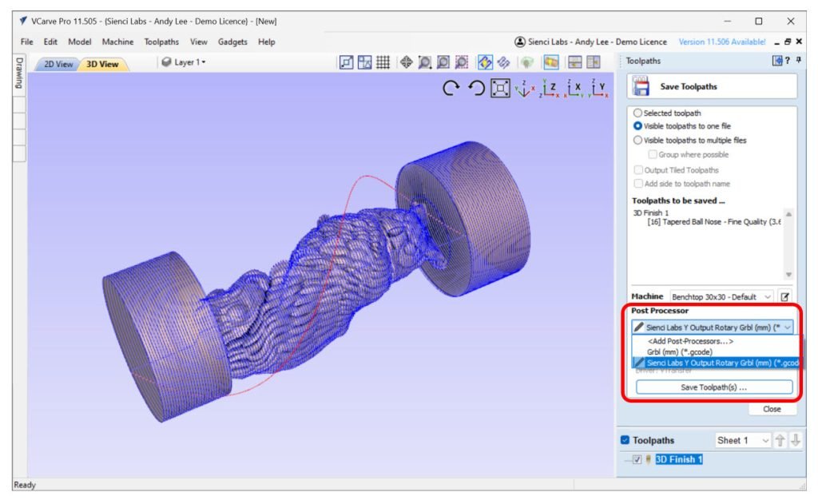Toggle the snap grid display
Image resolution: width=818 pixels, height=504 pixels.
point(381,62)
